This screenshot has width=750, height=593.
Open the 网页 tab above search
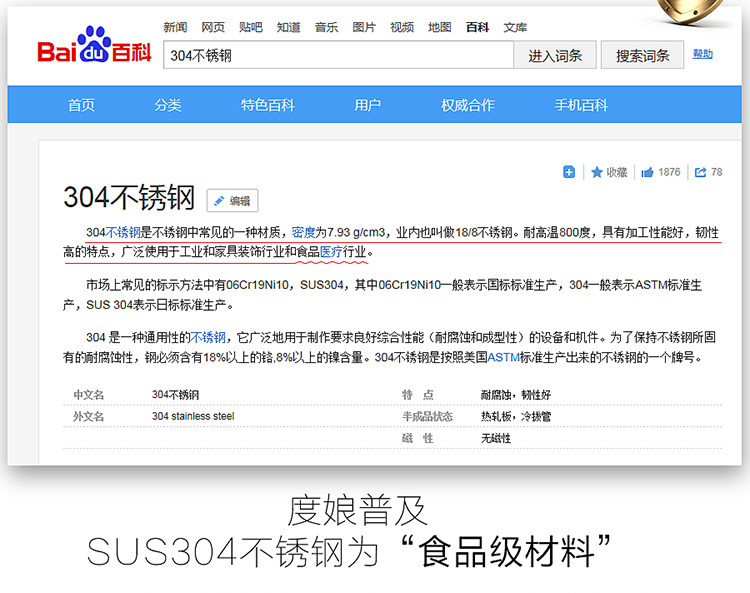click(213, 27)
